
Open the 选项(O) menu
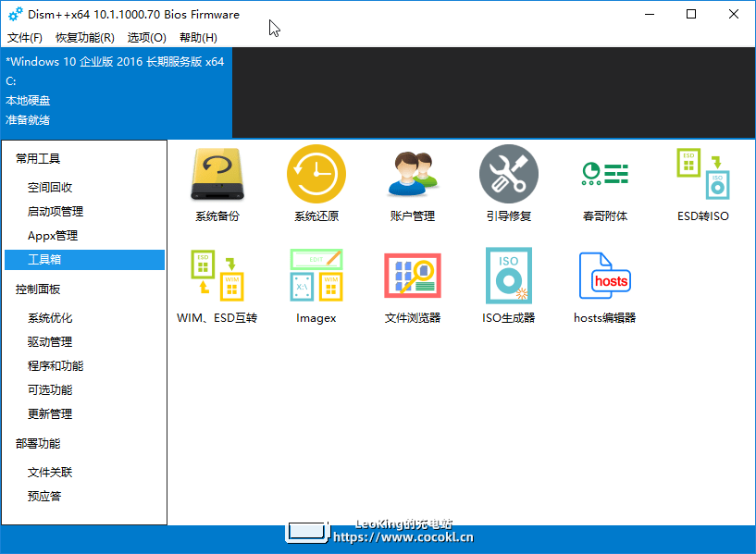coord(146,38)
